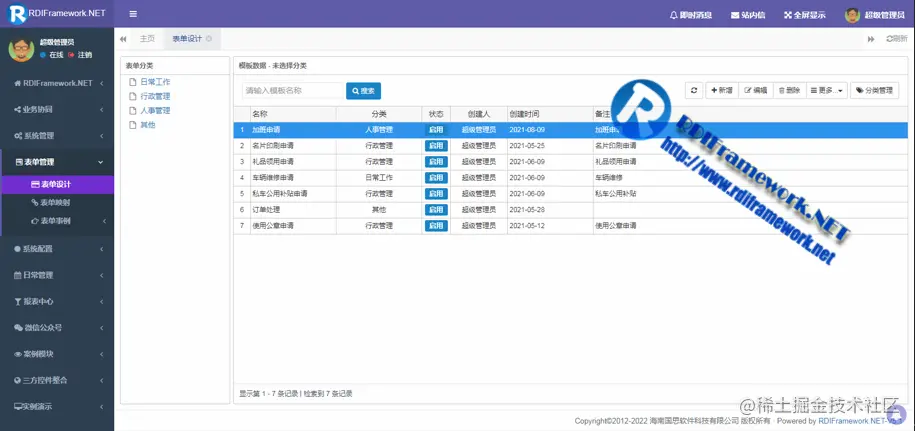Viewport: 915px width, 431px height.
Task: Expand the 日常管理 sidebar menu
Action: [57, 275]
